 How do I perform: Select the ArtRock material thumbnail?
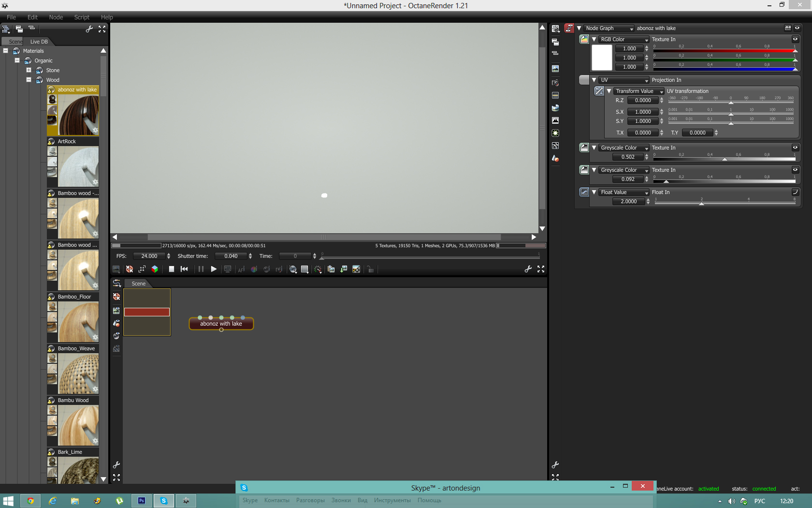78,166
